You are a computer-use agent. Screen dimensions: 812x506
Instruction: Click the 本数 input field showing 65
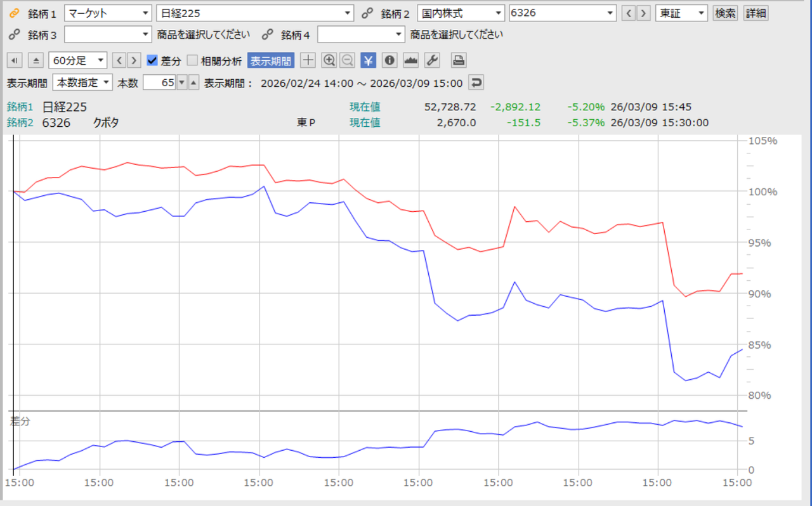pyautogui.click(x=159, y=82)
